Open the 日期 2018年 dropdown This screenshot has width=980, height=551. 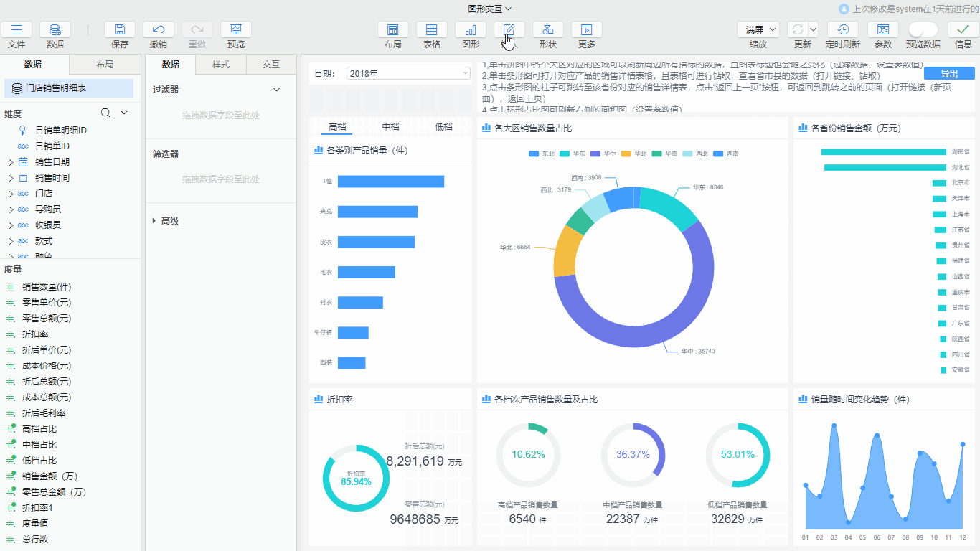click(x=408, y=73)
